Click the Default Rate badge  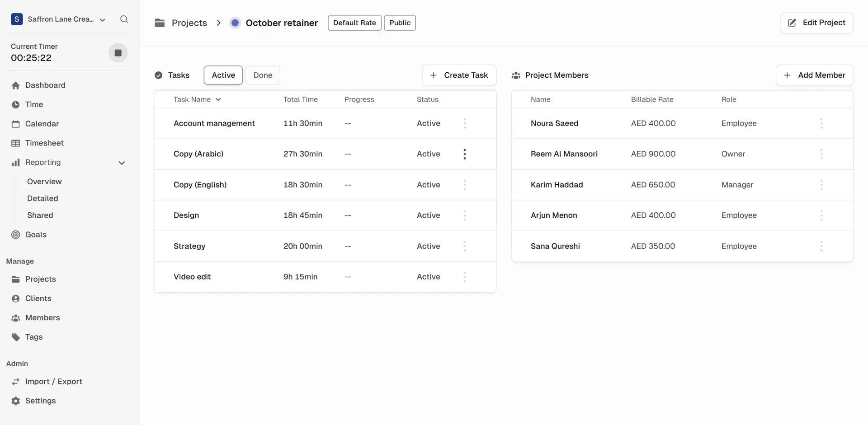(354, 23)
